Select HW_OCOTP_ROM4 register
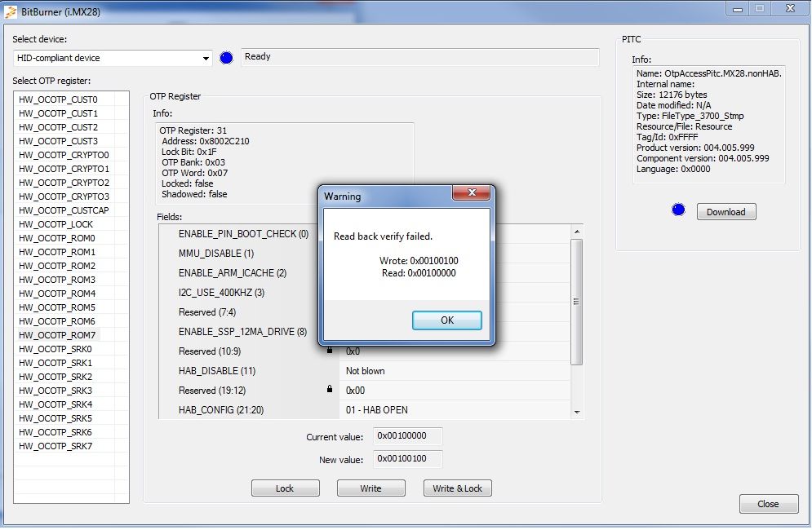This screenshot has height=530, width=812. (57, 294)
